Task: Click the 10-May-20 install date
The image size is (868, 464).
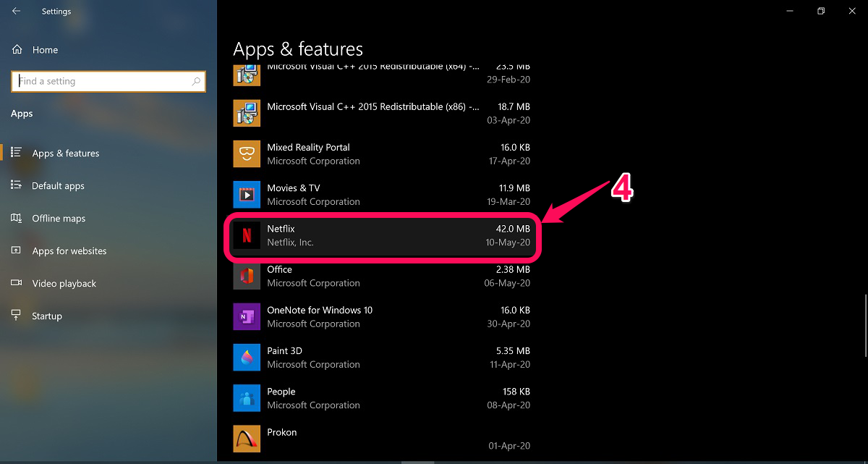Action: pos(508,242)
